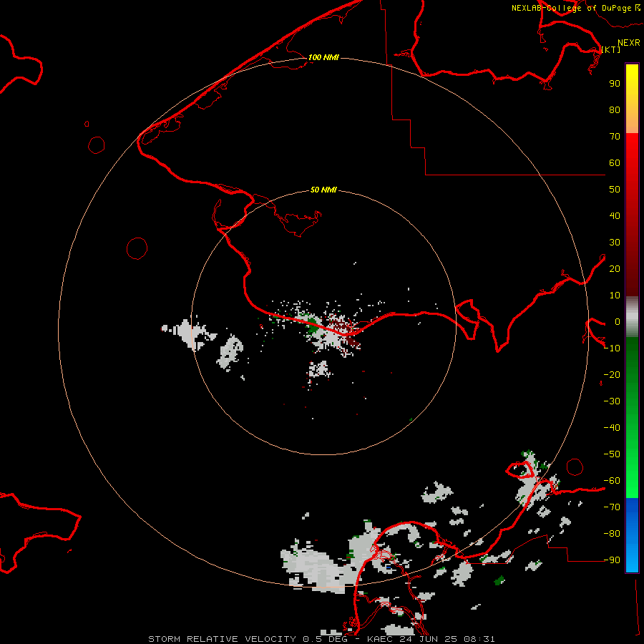
Task: Click the 90 value on the velocity scale
Action: point(615,84)
